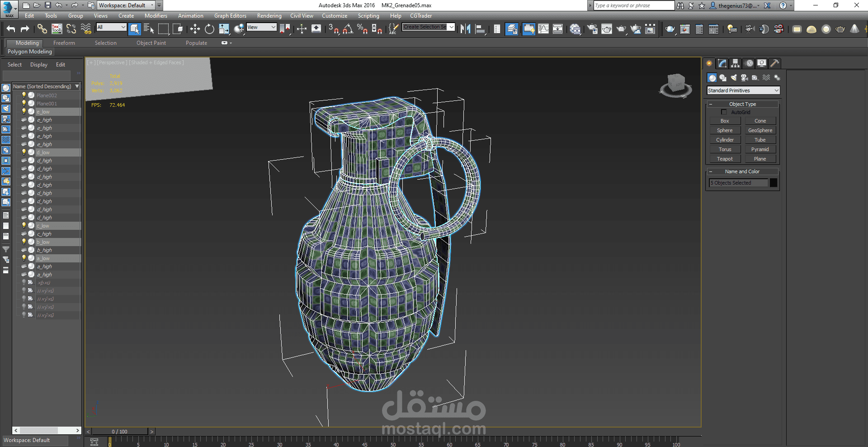This screenshot has height=447, width=868.
Task: Enable the AutoGrid checkbox
Action: [x=724, y=112]
